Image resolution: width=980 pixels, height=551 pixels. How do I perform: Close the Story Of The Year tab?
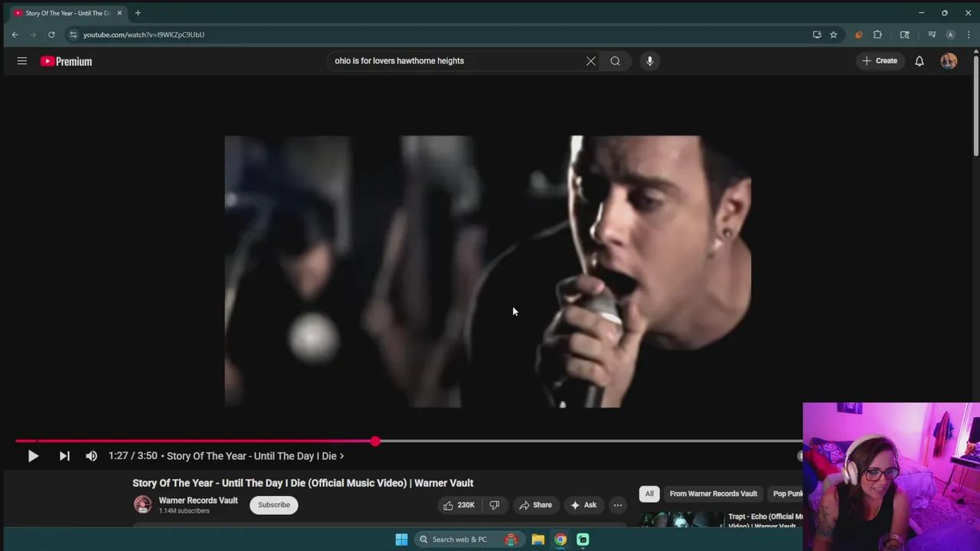pos(119,13)
